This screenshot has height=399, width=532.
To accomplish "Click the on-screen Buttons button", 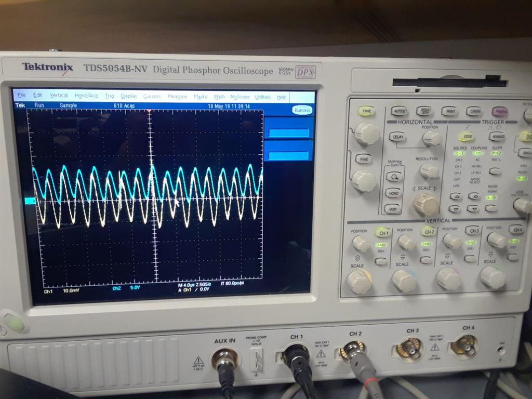I will (x=302, y=110).
